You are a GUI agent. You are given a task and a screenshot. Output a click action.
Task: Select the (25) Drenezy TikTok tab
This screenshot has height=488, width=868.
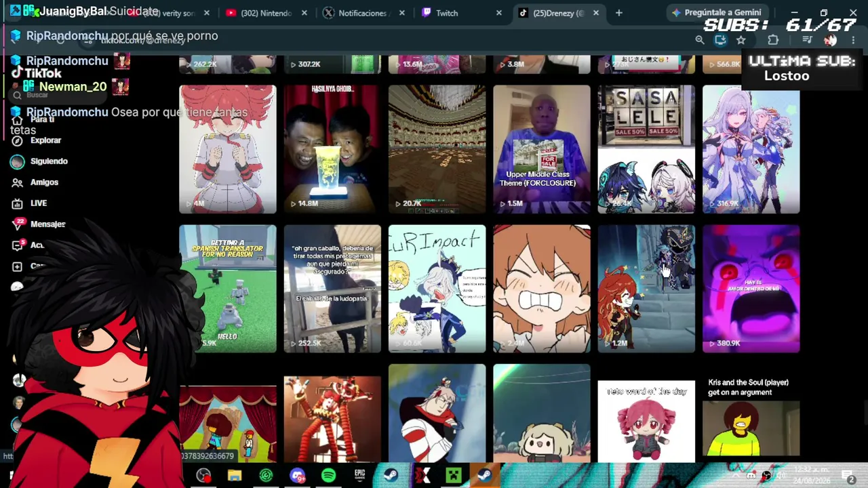558,13
